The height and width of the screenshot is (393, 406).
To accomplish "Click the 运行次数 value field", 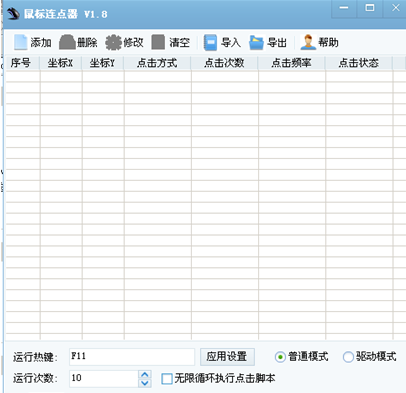I will pos(104,379).
